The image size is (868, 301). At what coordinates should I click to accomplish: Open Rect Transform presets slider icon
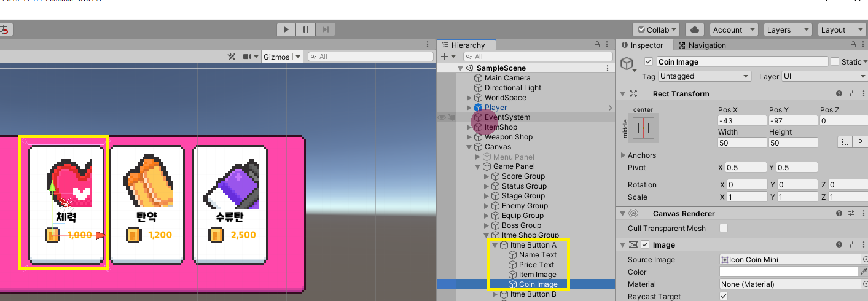851,94
